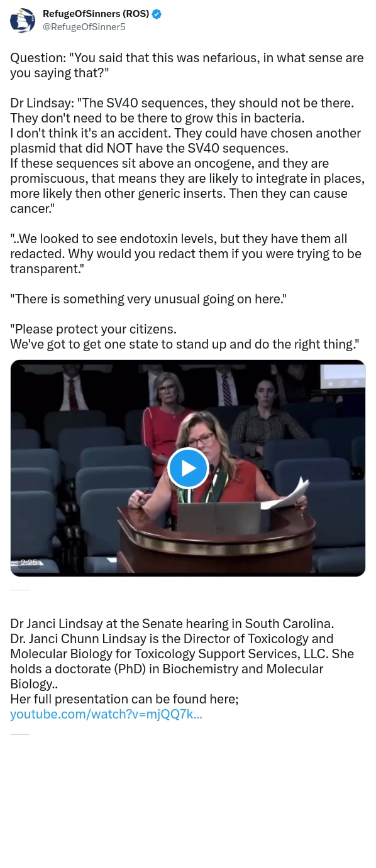
Task: Click 'Her full presentation can be found' line
Action: 124,699
